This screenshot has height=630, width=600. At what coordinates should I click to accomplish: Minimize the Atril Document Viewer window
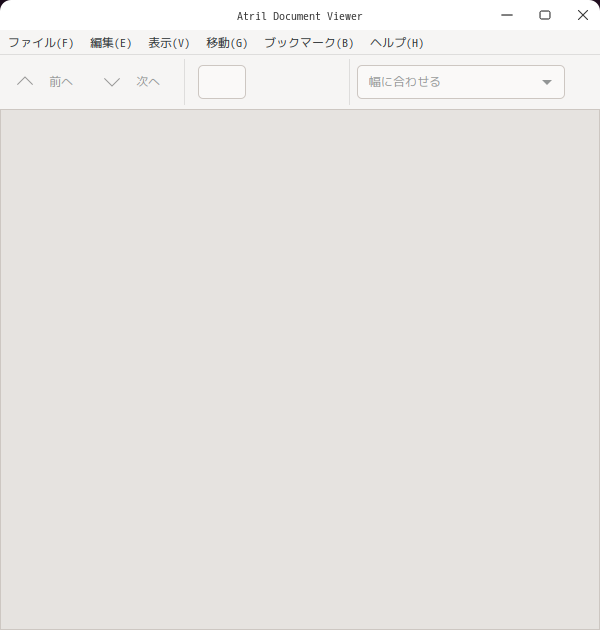[x=507, y=15]
